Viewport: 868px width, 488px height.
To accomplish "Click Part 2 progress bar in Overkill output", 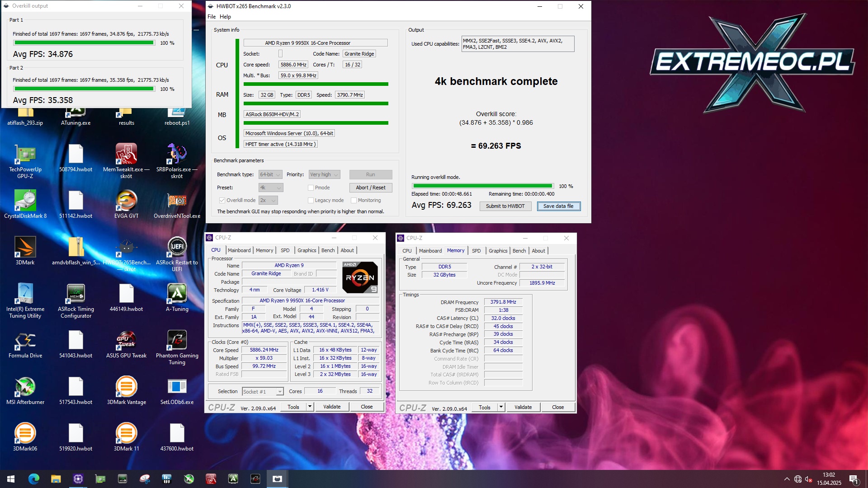I will pyautogui.click(x=84, y=89).
